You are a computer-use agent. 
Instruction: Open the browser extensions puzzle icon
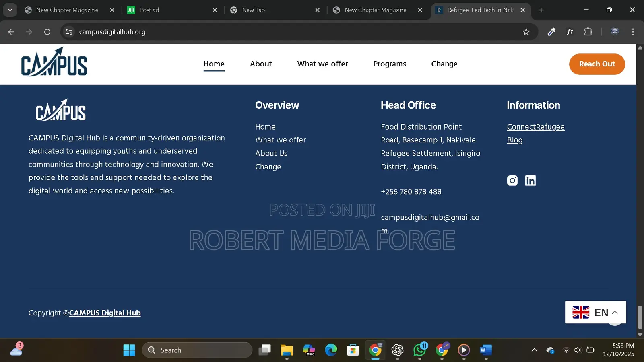tap(588, 32)
